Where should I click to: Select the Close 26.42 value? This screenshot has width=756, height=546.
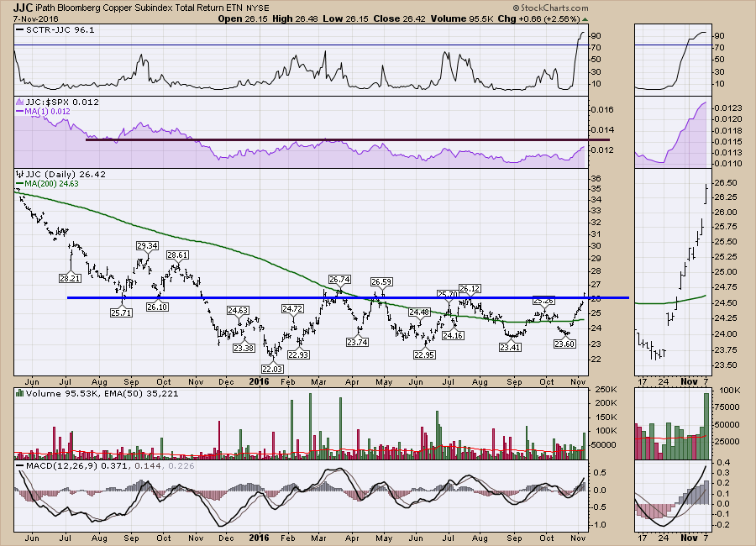click(400, 18)
